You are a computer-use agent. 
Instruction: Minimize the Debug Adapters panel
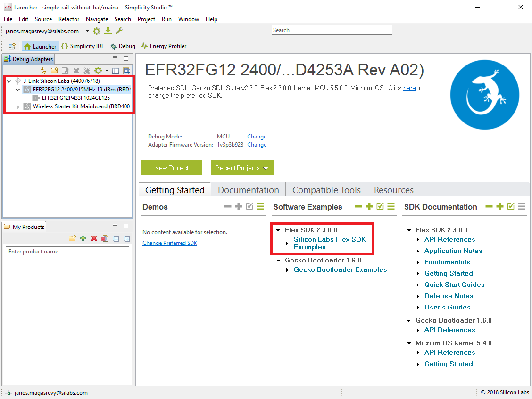pos(116,58)
